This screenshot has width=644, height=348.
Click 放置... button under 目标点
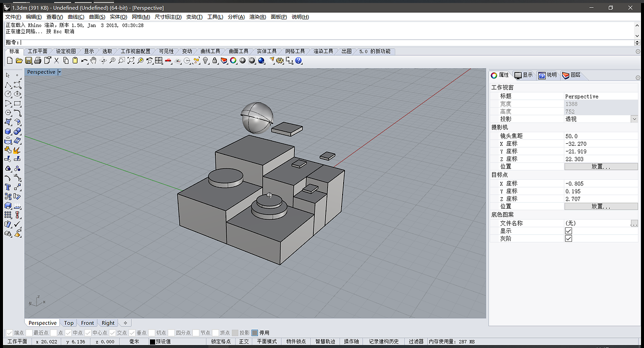pyautogui.click(x=601, y=206)
